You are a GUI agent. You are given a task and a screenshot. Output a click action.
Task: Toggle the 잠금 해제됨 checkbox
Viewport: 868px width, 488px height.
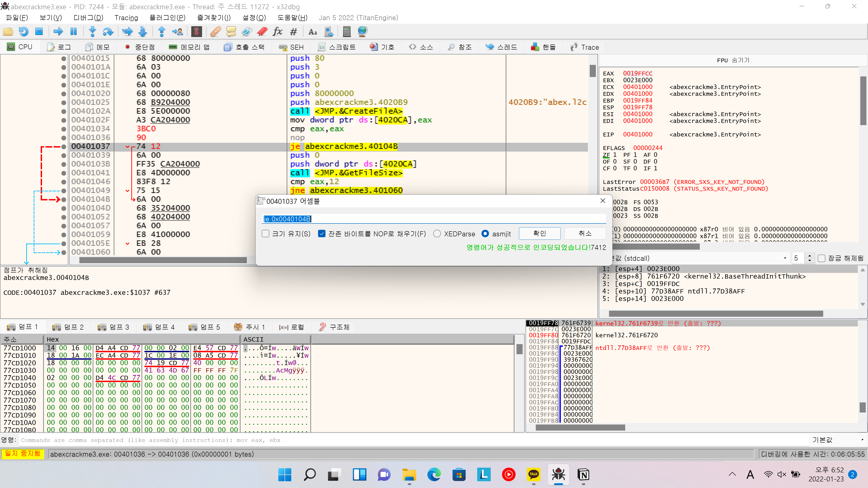click(821, 258)
